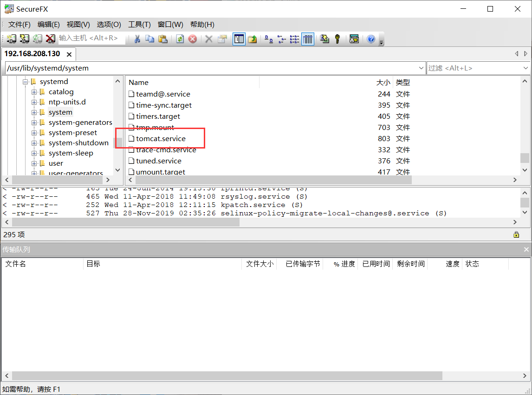Switch to details view

tap(308, 39)
